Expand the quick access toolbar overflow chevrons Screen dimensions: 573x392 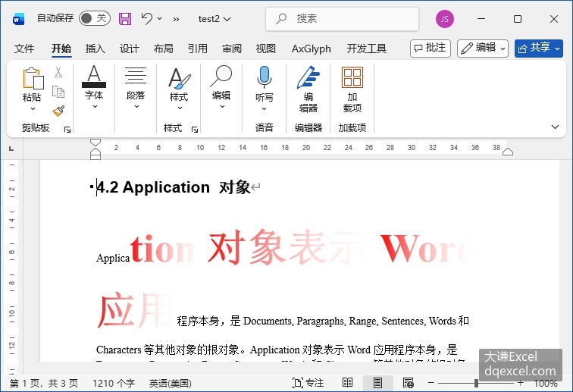click(176, 19)
